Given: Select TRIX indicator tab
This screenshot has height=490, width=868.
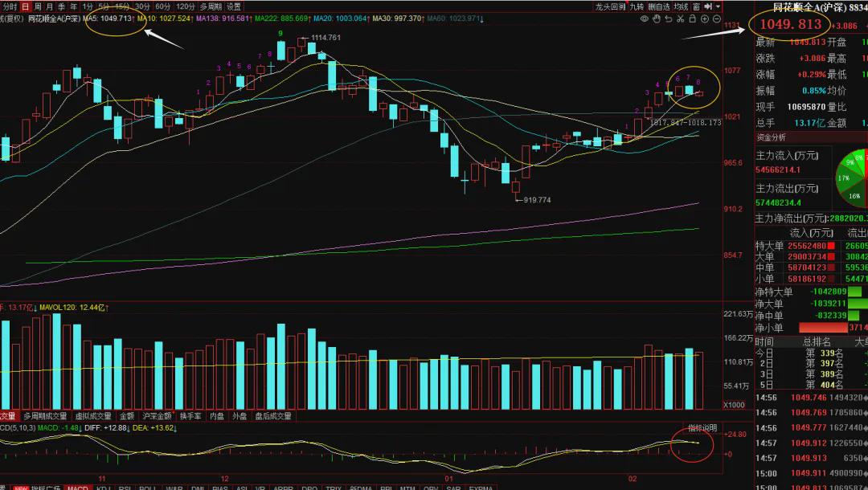Looking at the screenshot, I should pos(334,488).
